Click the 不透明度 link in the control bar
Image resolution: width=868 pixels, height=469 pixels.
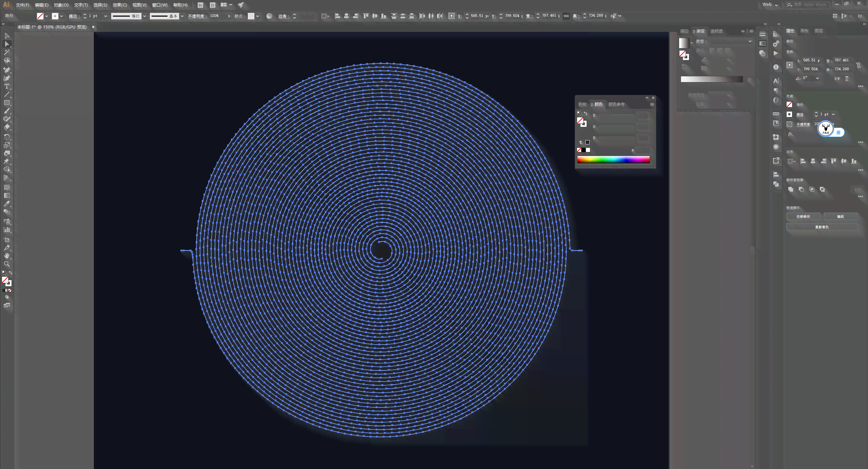[x=196, y=16]
